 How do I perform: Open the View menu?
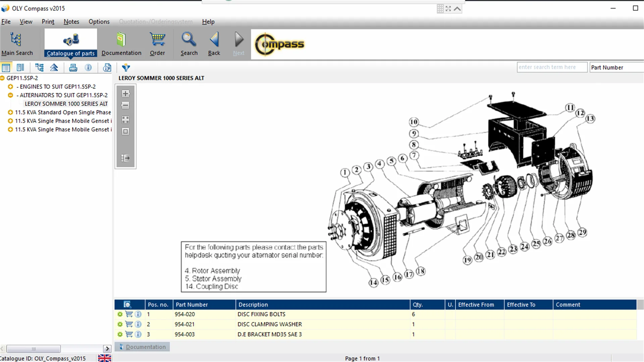click(26, 21)
